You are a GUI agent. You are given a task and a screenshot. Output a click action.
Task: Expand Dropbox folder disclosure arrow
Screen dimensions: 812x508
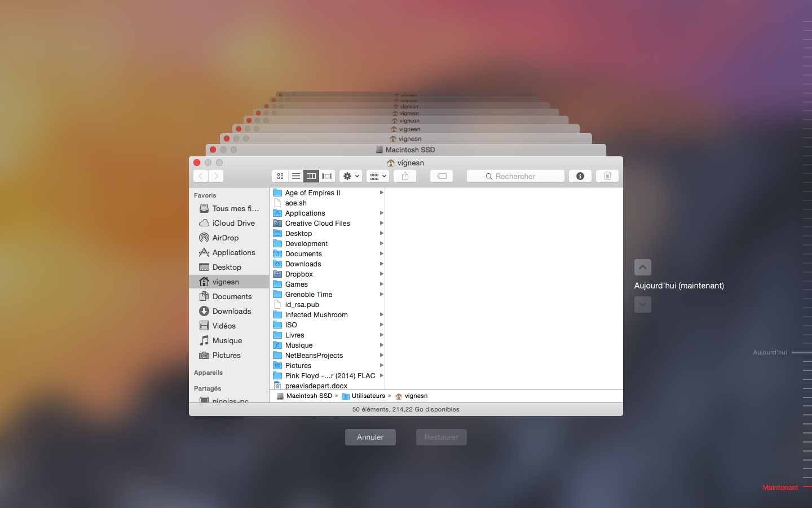[382, 274]
